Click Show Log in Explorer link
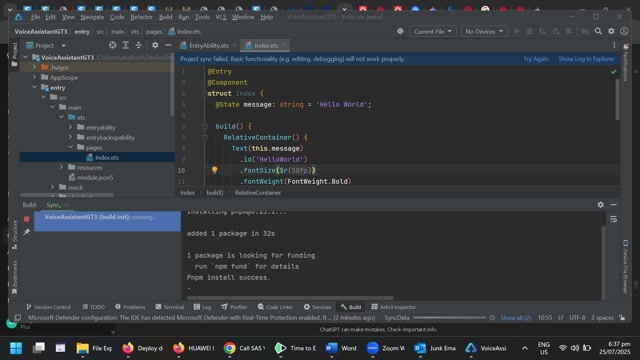The height and width of the screenshot is (360, 640). (x=586, y=59)
